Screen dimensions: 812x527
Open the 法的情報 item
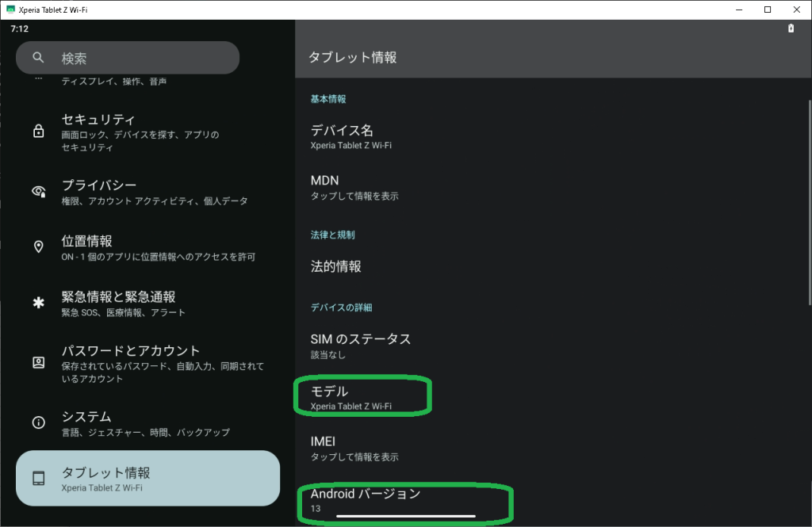pos(552,266)
